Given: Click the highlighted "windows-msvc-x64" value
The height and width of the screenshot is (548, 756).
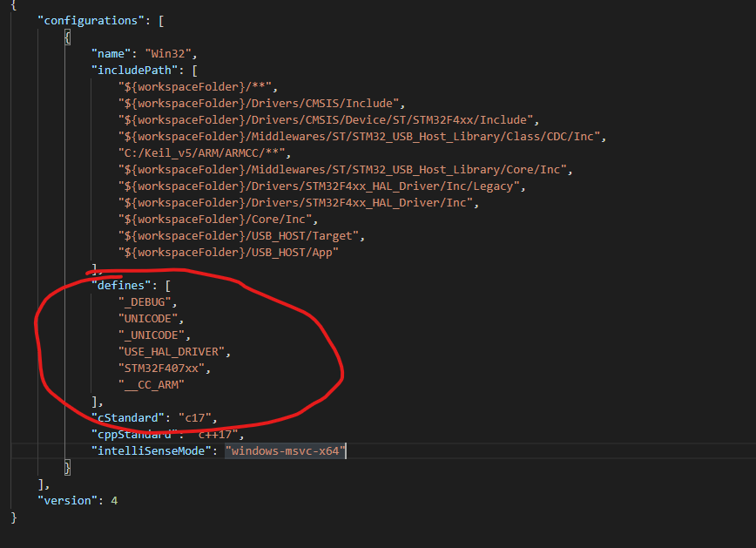Looking at the screenshot, I should click(x=284, y=450).
